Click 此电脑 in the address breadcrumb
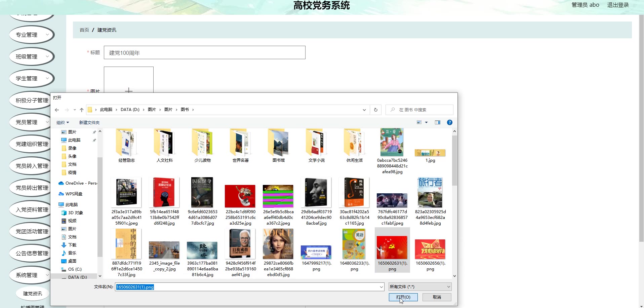This screenshot has width=644, height=308. [106, 110]
